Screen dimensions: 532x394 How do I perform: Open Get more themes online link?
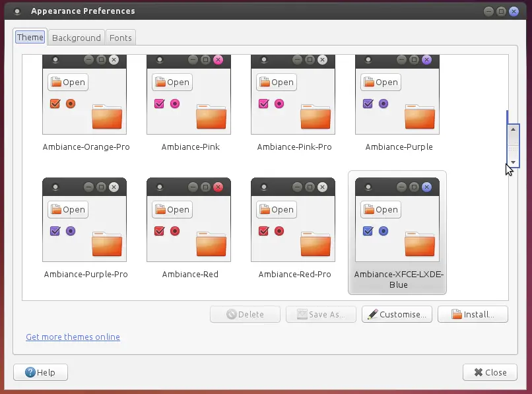click(73, 337)
